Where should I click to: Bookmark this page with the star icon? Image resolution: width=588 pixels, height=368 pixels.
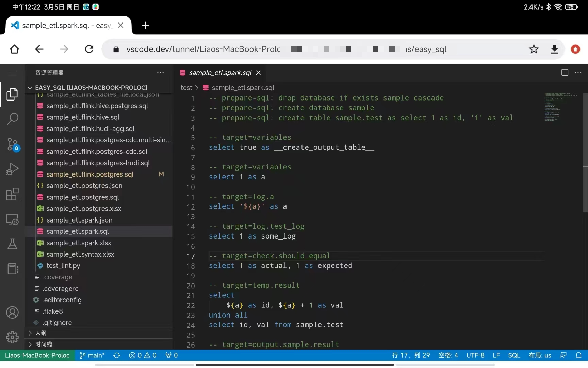[x=534, y=49]
